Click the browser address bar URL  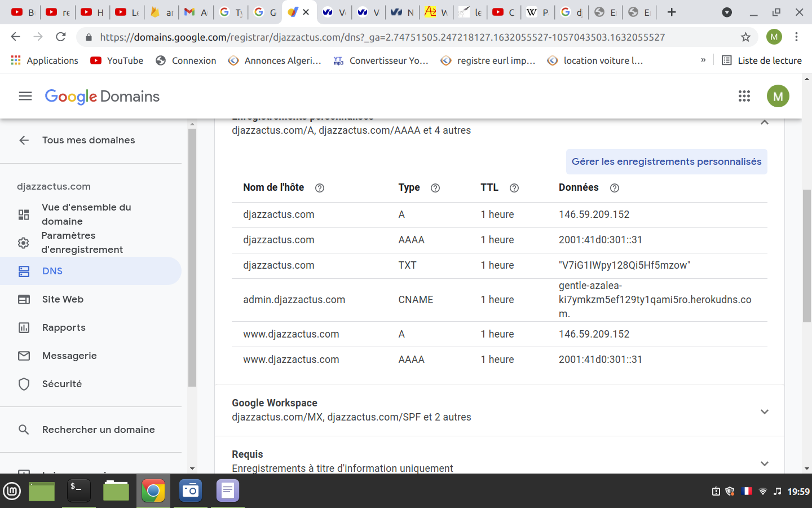pos(382,37)
